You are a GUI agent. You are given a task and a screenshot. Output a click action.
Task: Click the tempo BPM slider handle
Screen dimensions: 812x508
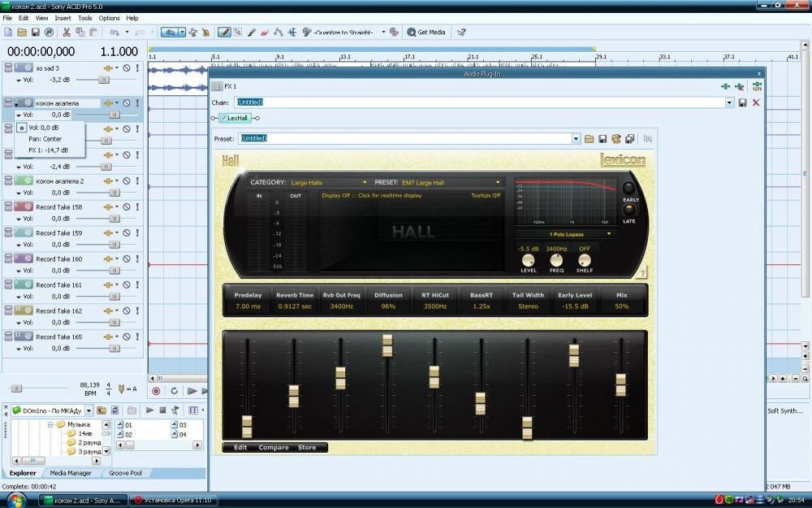[16, 389]
